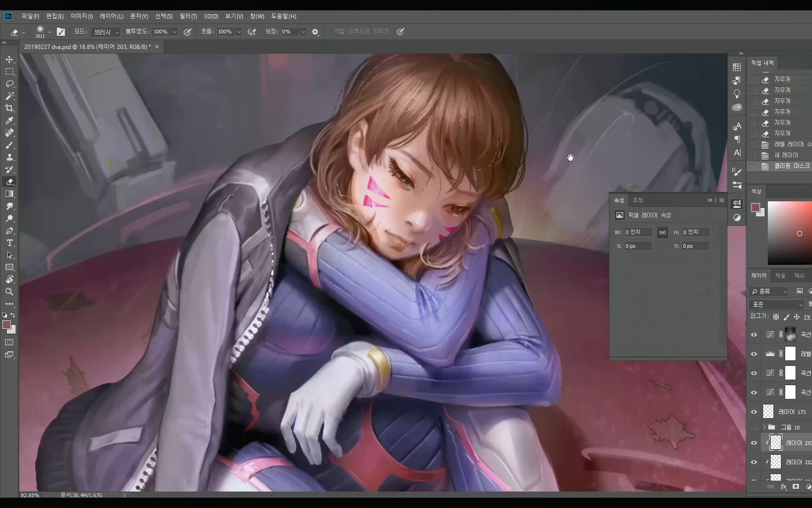Image resolution: width=812 pixels, height=508 pixels.
Task: Select the Type tool
Action: coord(9,243)
